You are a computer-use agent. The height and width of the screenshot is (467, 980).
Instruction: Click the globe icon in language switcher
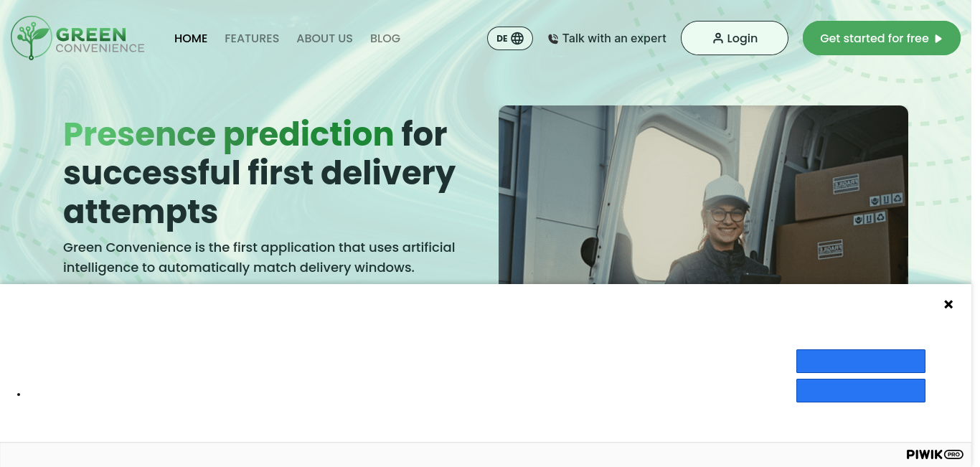click(x=517, y=39)
